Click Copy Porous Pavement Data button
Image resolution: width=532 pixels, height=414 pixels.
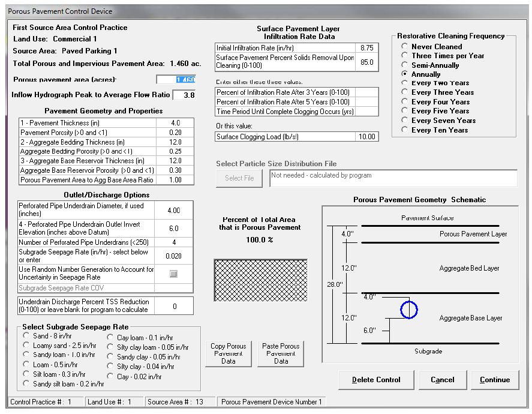[229, 353]
